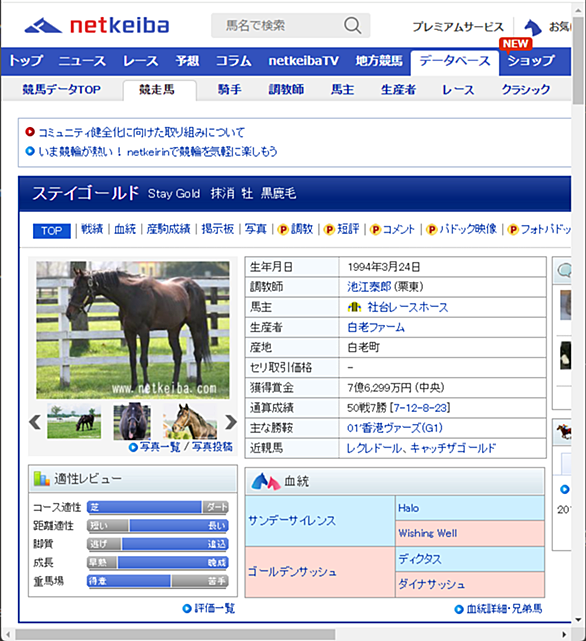586x641 pixels.
Task: Click the blue circle icon beside 写真一覧
Action: point(133,447)
